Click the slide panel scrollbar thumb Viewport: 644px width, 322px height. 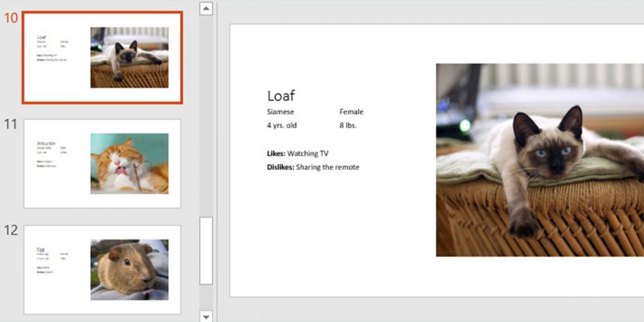pos(206,250)
